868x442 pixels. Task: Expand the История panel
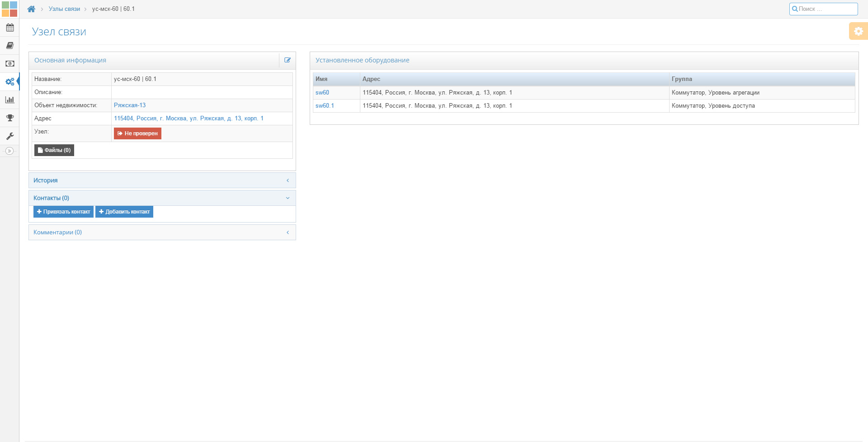[x=162, y=181]
